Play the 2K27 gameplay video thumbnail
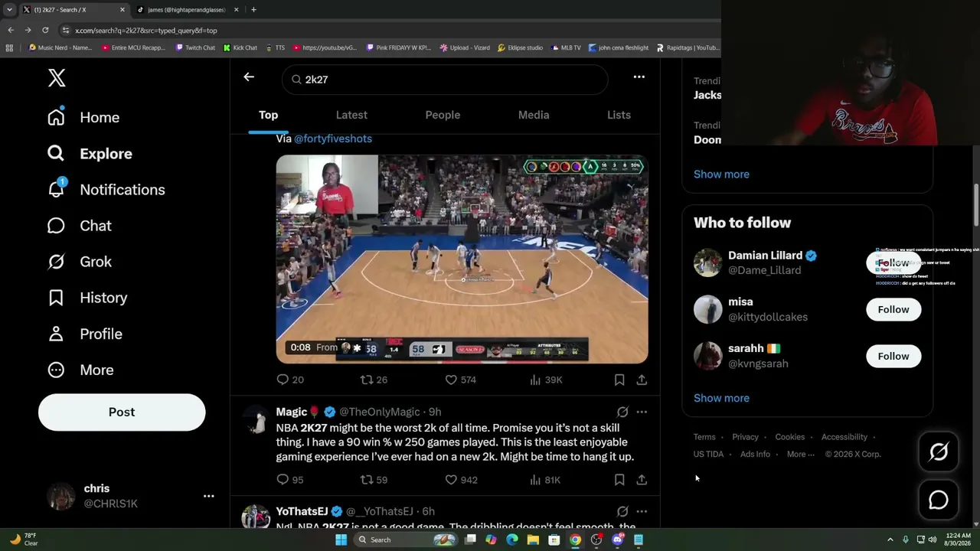Screen dimensions: 980x551 coord(462,259)
